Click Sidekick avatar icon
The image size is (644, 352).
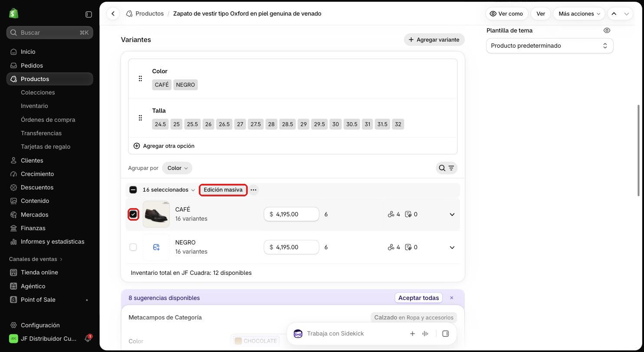[298, 333]
